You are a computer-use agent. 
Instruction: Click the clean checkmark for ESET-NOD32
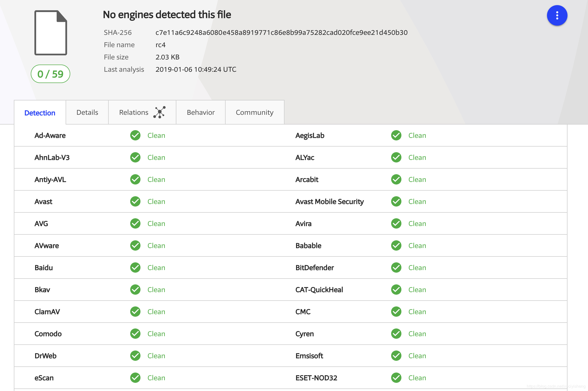coord(396,378)
